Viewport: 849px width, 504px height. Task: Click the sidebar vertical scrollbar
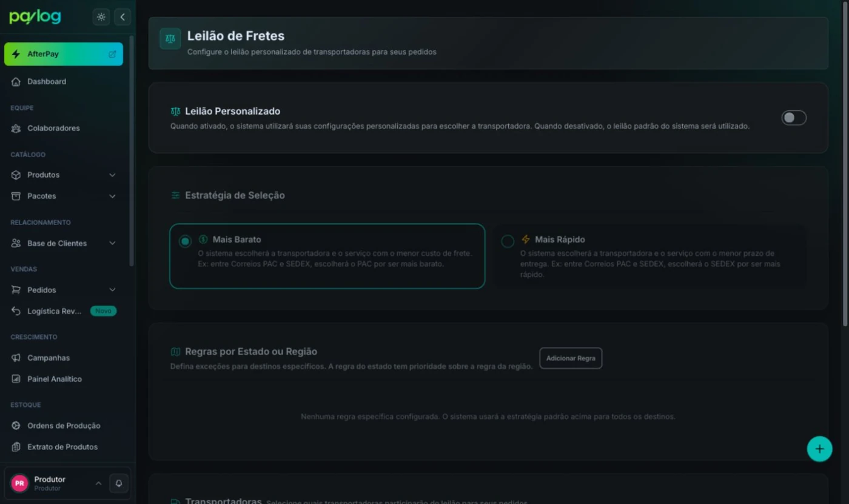[x=132, y=150]
